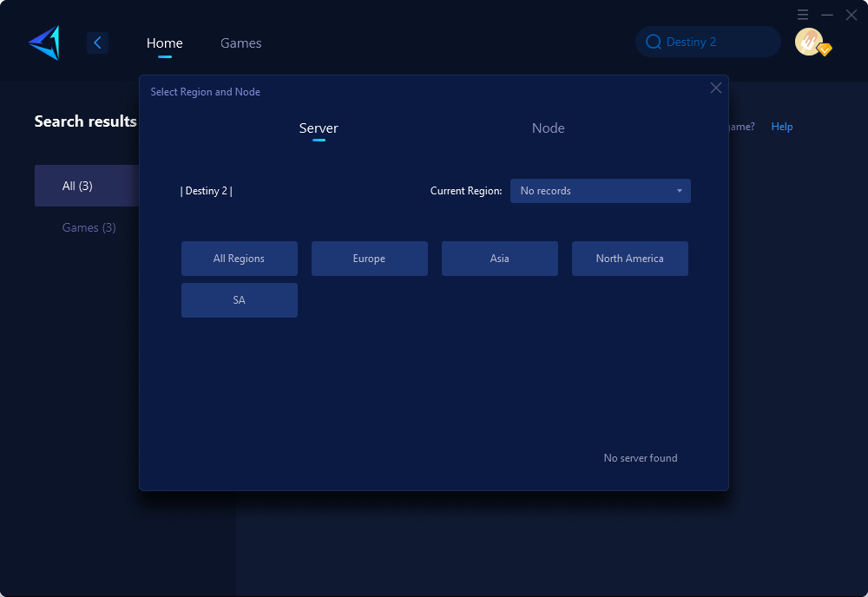Switch to the Server tab
The width and height of the screenshot is (868, 597).
pos(319,128)
